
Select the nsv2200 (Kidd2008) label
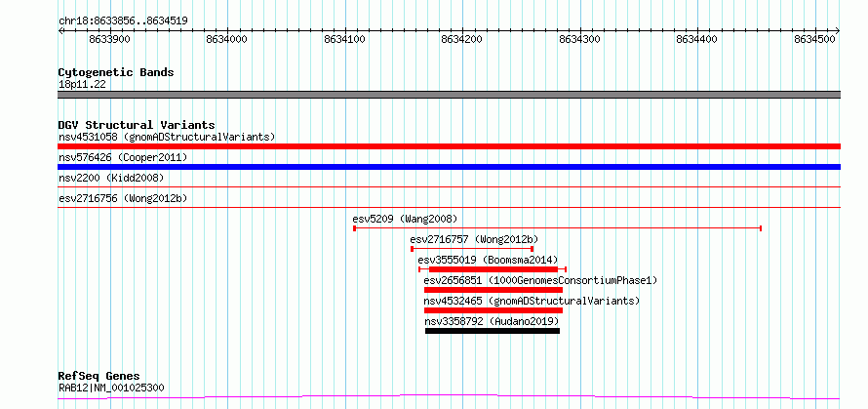[111, 178]
